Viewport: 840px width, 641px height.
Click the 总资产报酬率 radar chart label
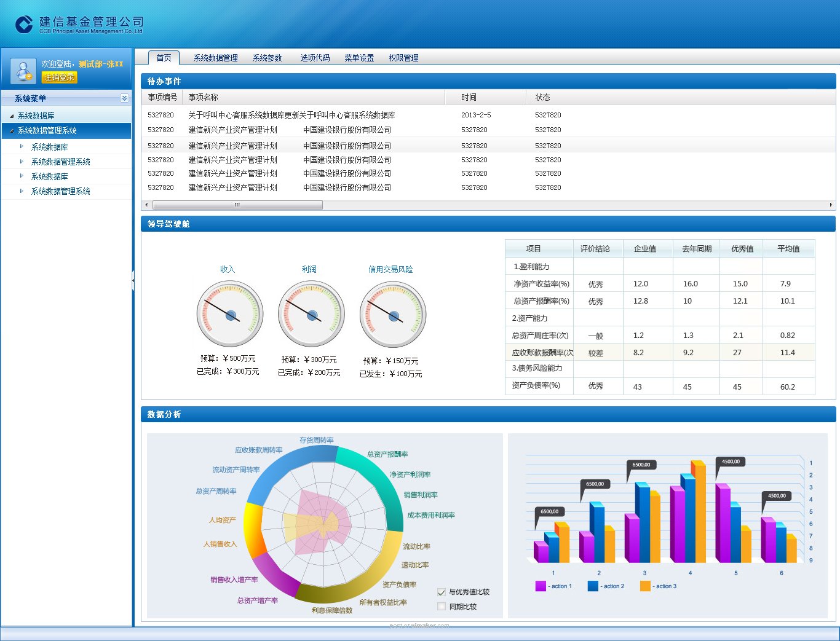[387, 454]
